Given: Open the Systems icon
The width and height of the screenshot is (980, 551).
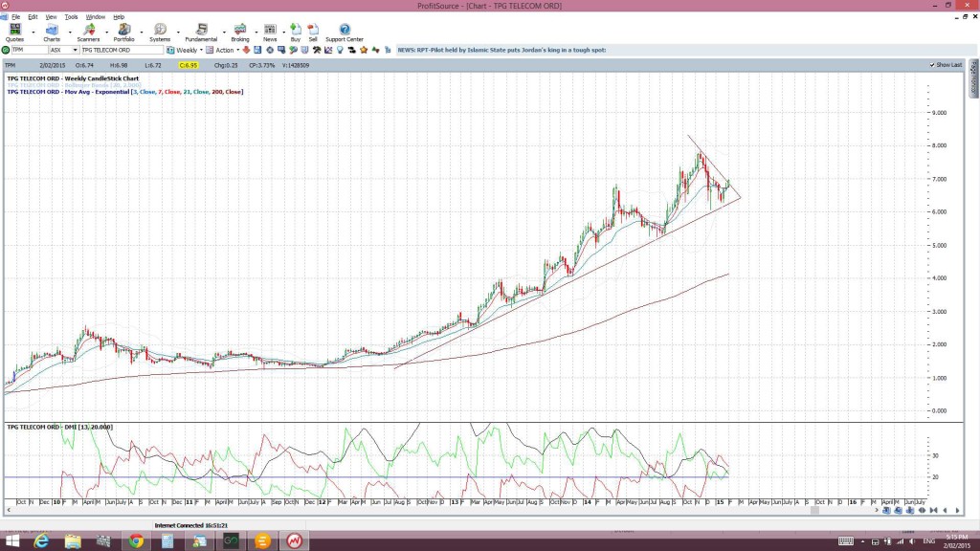Looking at the screenshot, I should pyautogui.click(x=160, y=30).
